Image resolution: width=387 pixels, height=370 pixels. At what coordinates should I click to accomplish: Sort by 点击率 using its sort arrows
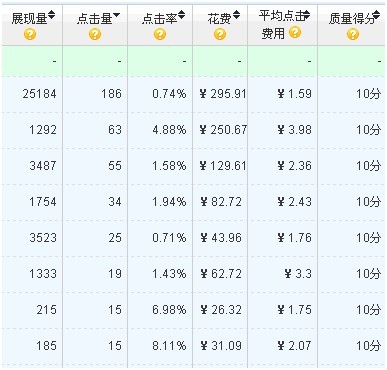[181, 15]
